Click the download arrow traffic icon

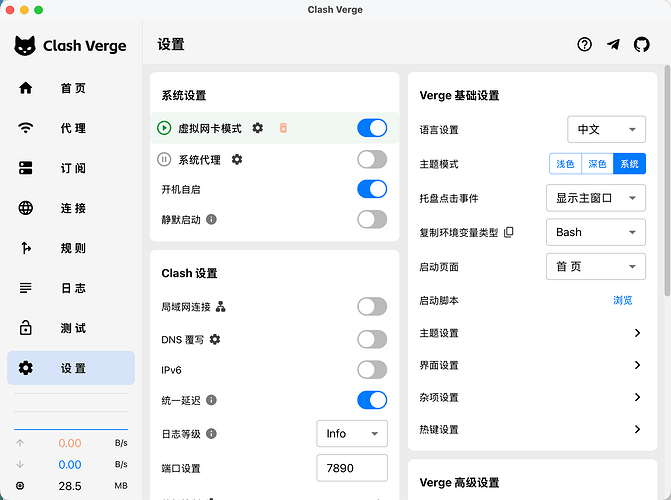click(20, 464)
